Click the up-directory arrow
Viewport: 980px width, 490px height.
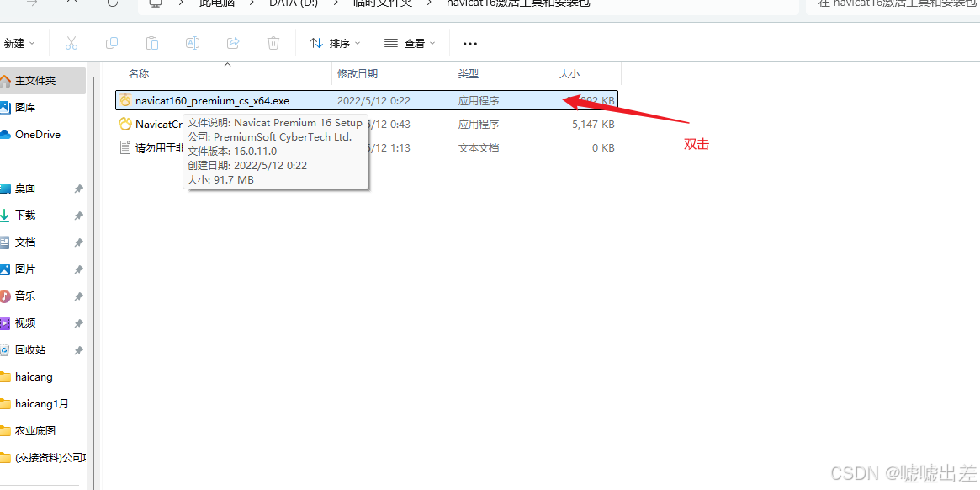coord(72,3)
